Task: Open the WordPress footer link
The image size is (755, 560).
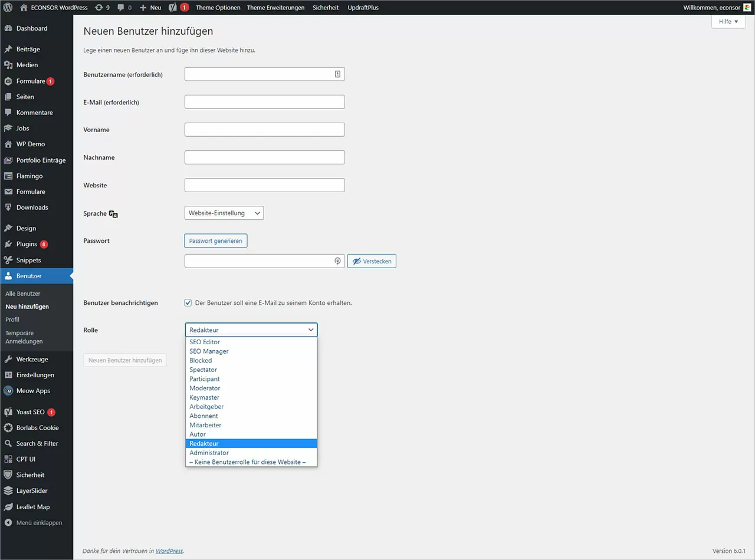Action: point(169,551)
